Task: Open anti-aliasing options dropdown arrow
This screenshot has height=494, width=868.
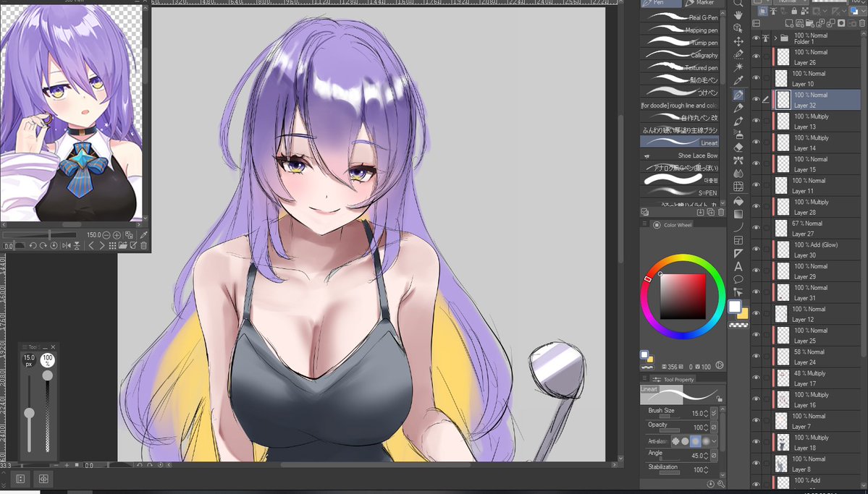Action: (x=715, y=441)
